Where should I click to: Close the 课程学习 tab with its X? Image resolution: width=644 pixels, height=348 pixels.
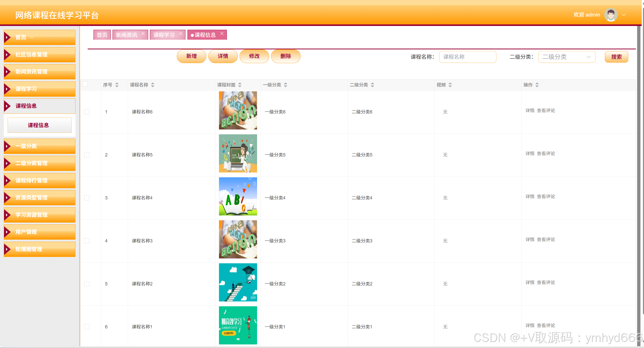[181, 34]
